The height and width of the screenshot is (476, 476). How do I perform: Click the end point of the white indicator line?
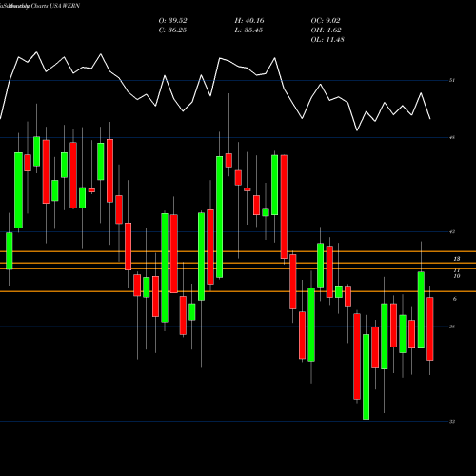pyautogui.click(x=430, y=119)
